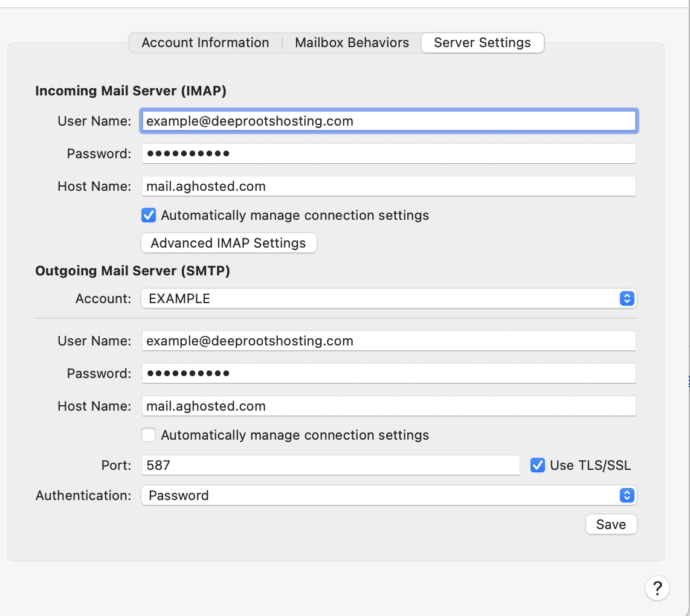Click the Account dropdown stepper arrows
This screenshot has width=690, height=616.
[x=627, y=298]
